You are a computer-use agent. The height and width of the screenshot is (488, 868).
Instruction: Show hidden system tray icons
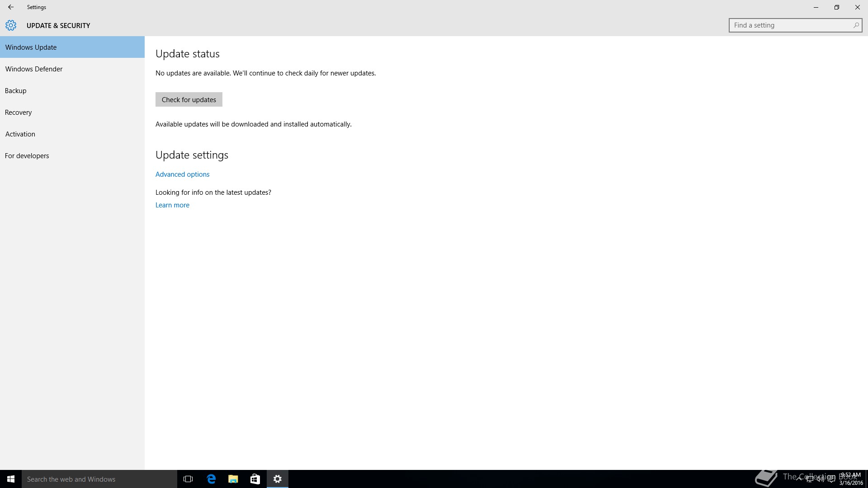click(799, 479)
